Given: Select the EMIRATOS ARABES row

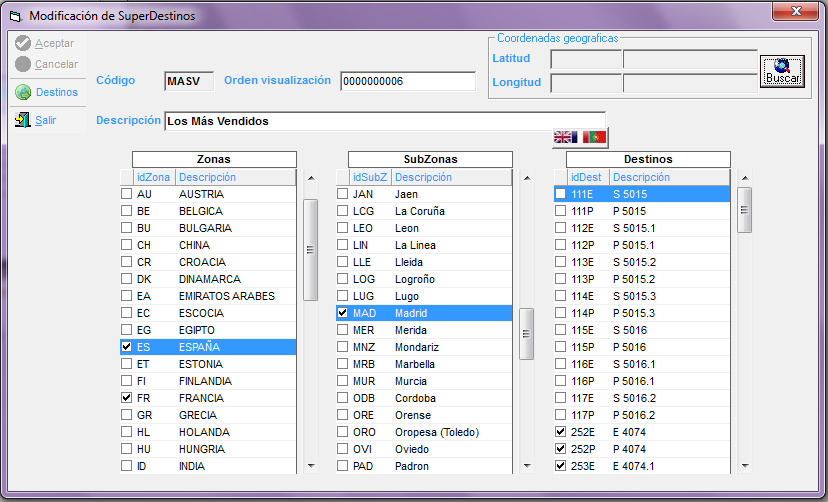Looking at the screenshot, I should point(208,296).
